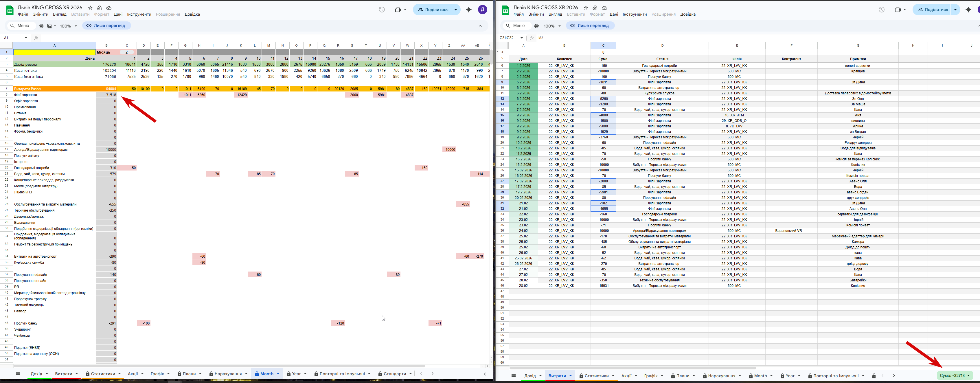Select the yellow cell A1 in the left sheet
The width and height of the screenshot is (980, 383).
(54, 52)
